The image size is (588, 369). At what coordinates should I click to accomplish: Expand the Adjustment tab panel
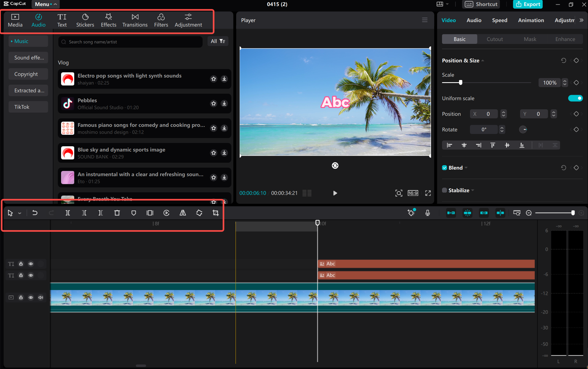188,20
